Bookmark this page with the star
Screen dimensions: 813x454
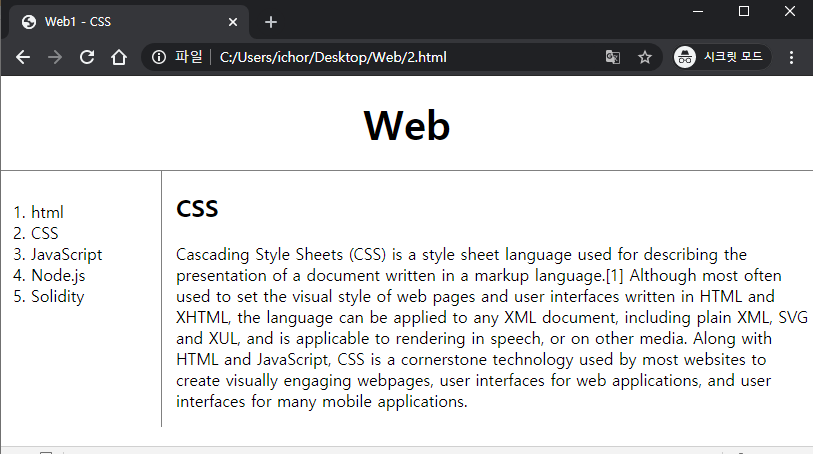point(644,57)
